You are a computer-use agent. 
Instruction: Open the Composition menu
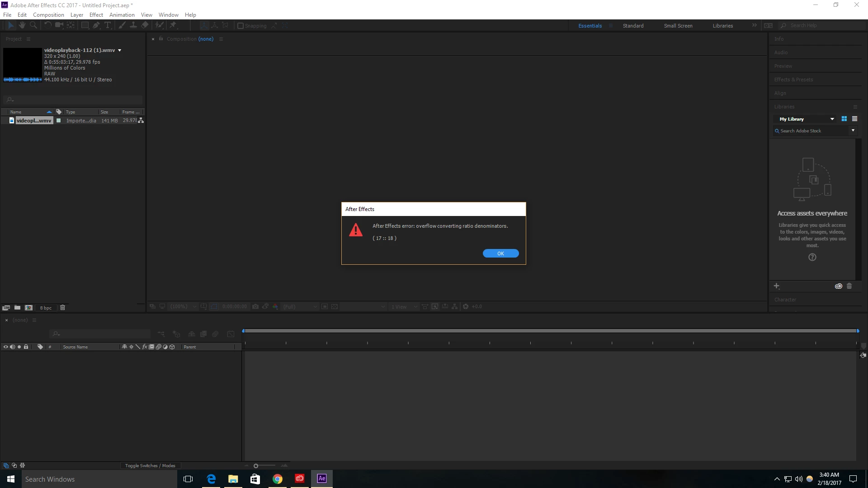[x=48, y=14]
